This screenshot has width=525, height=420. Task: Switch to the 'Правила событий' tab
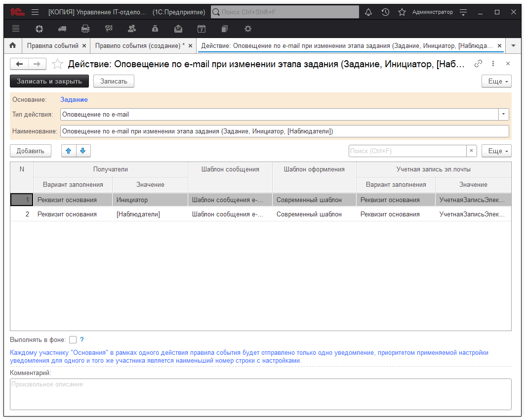coord(52,45)
